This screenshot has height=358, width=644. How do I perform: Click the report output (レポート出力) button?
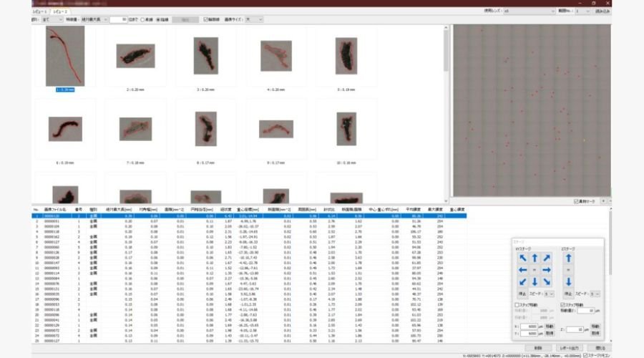point(569,348)
